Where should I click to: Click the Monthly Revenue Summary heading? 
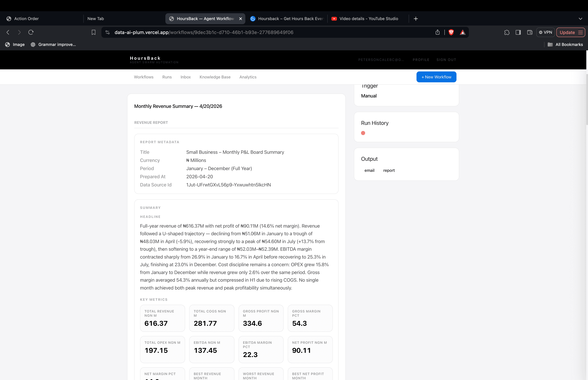point(178,106)
